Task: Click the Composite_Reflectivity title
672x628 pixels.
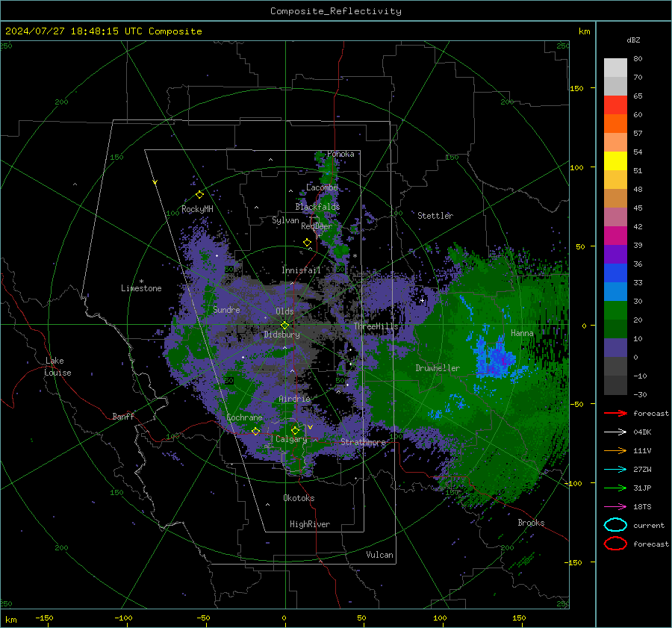Action: (x=336, y=11)
